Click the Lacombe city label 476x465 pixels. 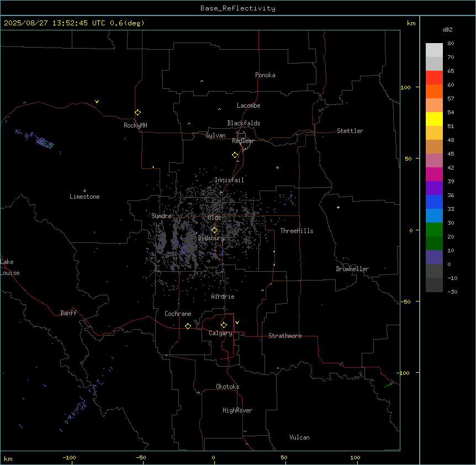tap(248, 105)
